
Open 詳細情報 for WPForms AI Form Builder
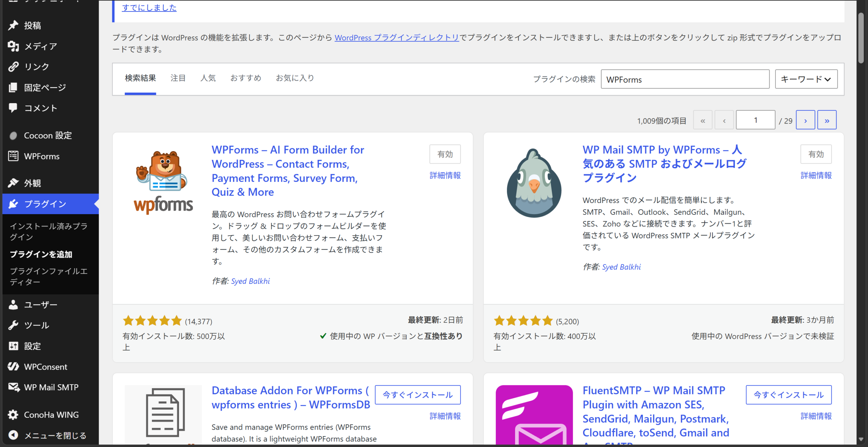(445, 175)
